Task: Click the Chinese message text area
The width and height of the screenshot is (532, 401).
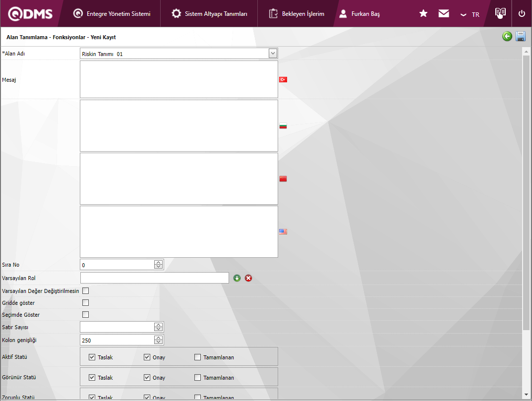Action: [179, 179]
